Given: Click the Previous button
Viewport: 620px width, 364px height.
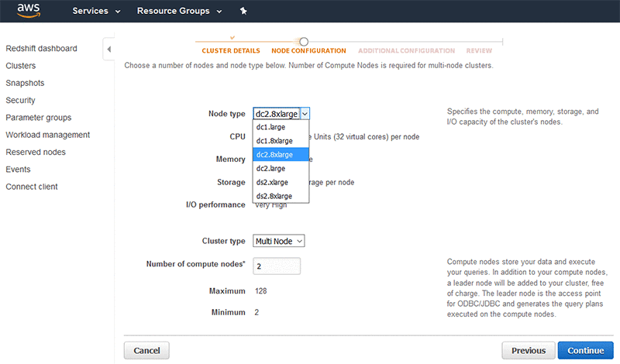Looking at the screenshot, I should [529, 351].
